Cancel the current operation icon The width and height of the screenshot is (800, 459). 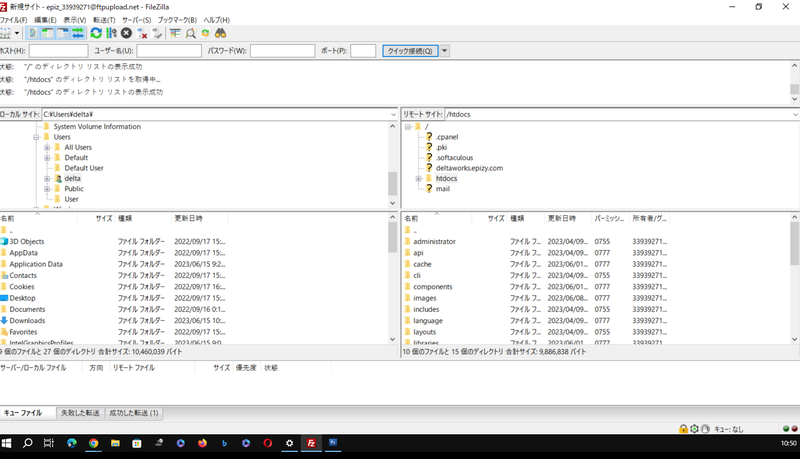(127, 33)
